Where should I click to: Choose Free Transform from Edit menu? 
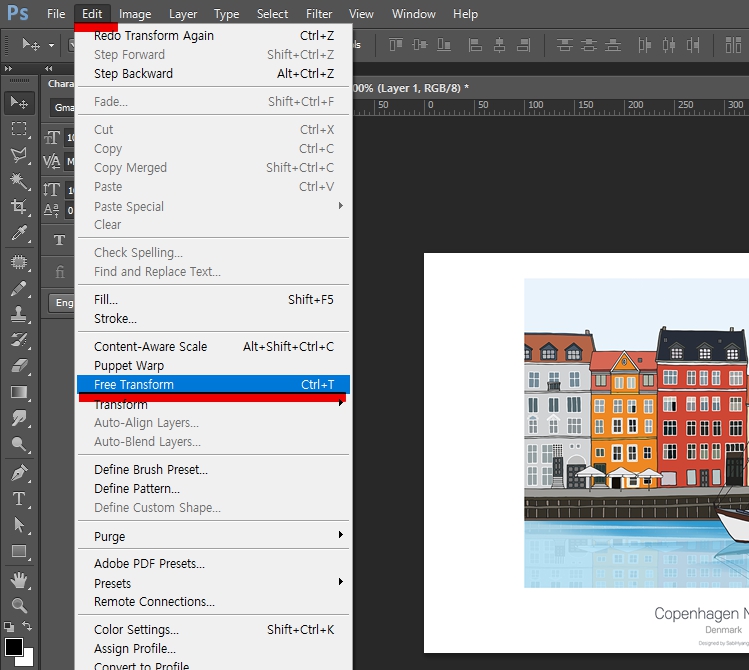[214, 384]
